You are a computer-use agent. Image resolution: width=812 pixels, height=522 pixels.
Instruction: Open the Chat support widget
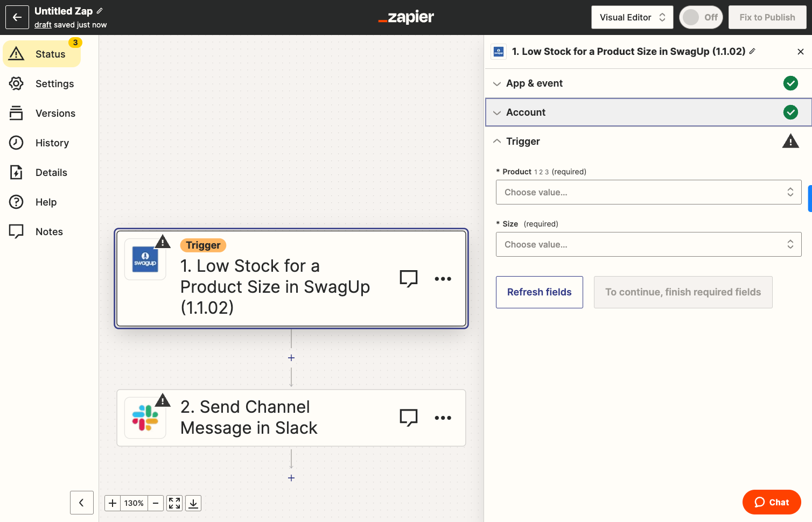[772, 502]
